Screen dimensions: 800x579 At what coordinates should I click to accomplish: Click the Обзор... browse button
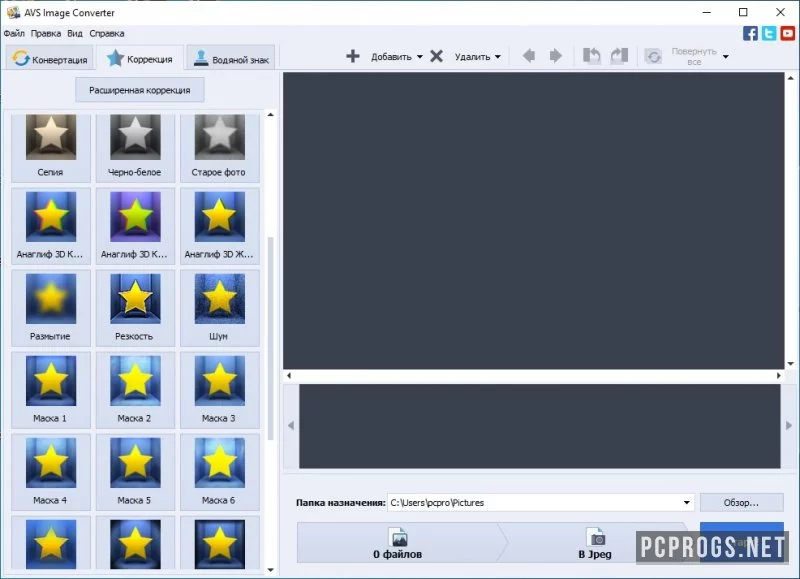coord(741,502)
